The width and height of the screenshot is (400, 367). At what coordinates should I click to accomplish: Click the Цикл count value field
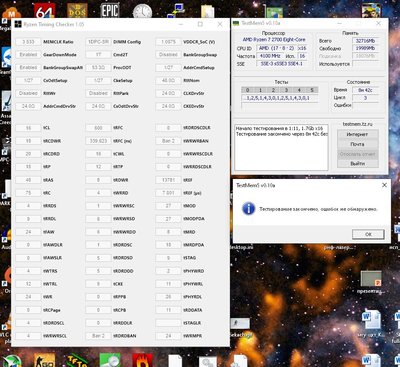[365, 98]
